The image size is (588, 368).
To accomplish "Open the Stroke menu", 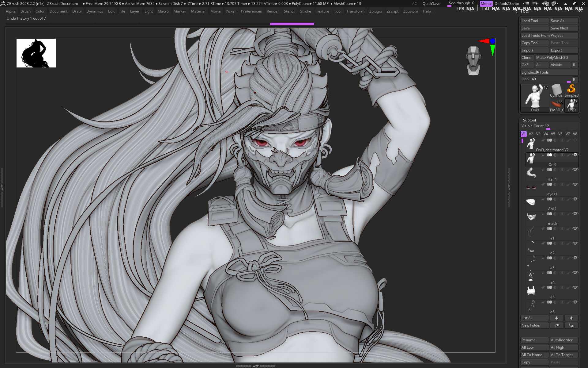I will click(305, 11).
